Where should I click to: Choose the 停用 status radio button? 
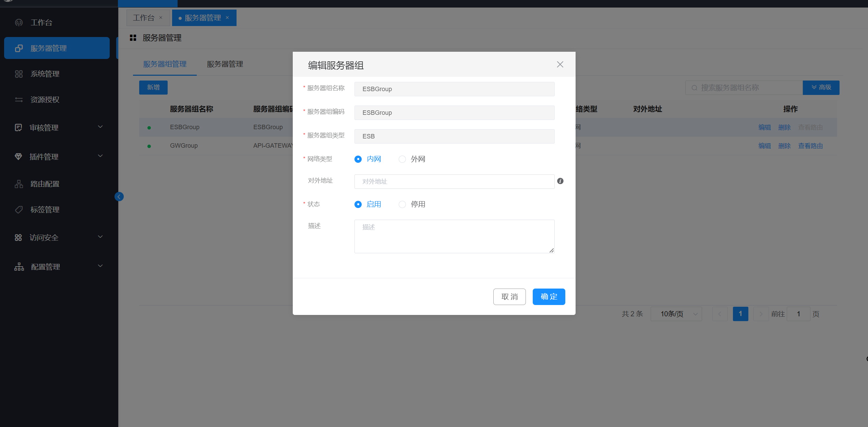pyautogui.click(x=402, y=205)
